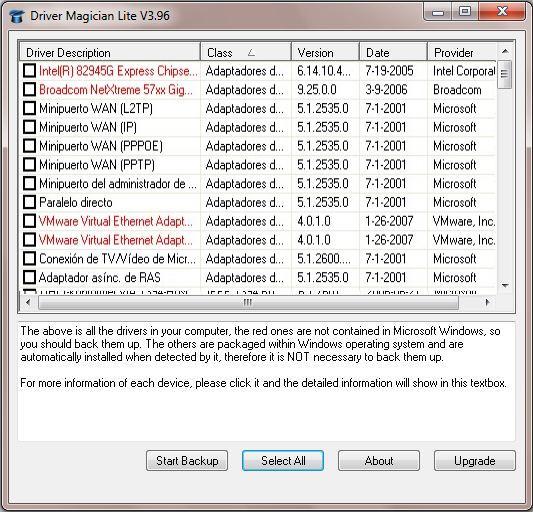Tick the Broadcom NetXtreme 57xx checkbox
The height and width of the screenshot is (512, 533).
(x=30, y=89)
